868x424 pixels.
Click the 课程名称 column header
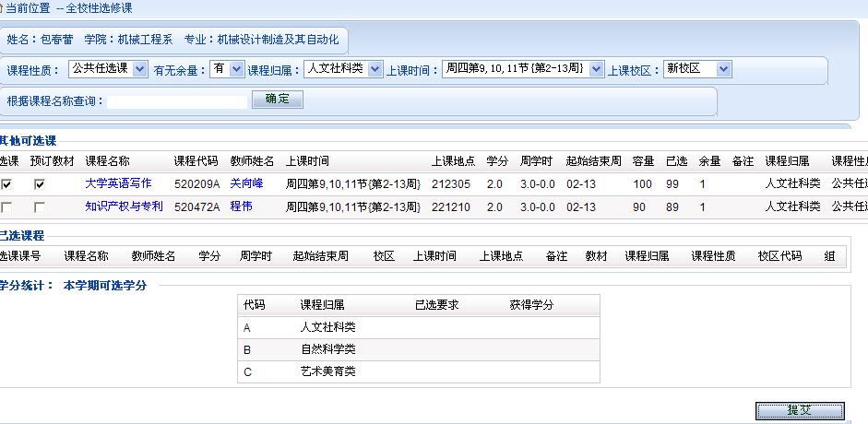[107, 160]
